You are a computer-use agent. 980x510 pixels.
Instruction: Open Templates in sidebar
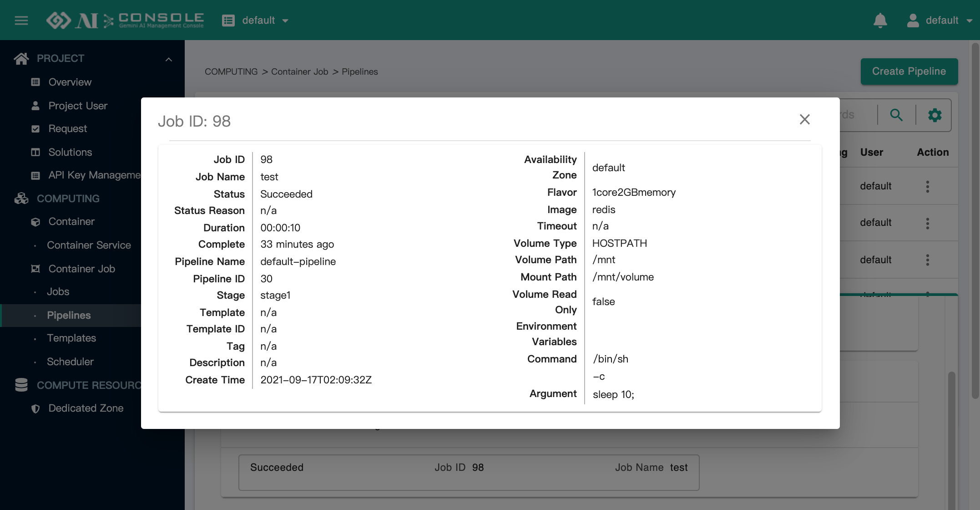click(71, 338)
